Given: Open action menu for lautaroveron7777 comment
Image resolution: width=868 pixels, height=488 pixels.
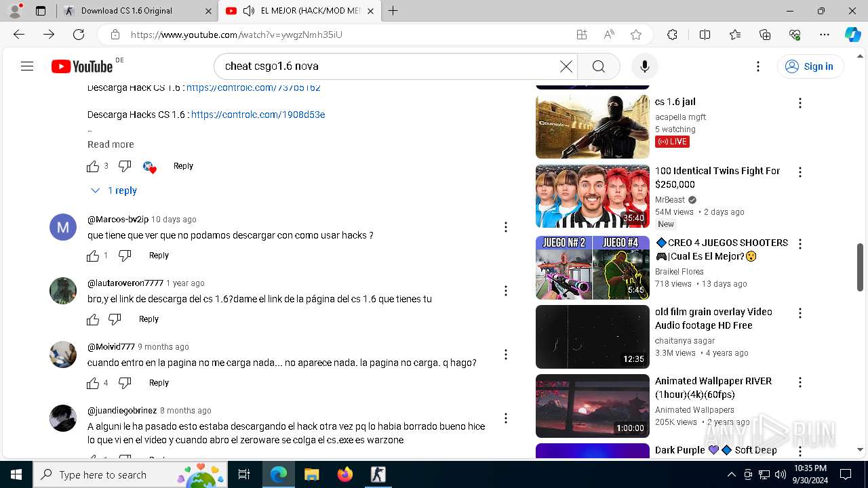Looking at the screenshot, I should 505,291.
